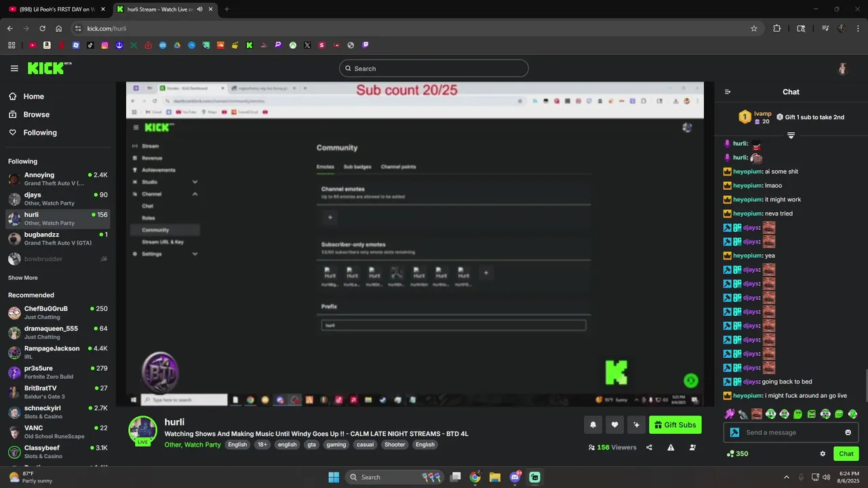Expand the sub gift leaderboard handle
Image resolution: width=868 pixels, height=488 pixels.
pyautogui.click(x=791, y=136)
